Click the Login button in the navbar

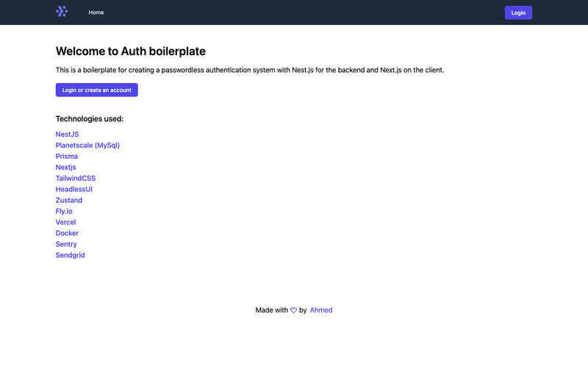point(518,13)
